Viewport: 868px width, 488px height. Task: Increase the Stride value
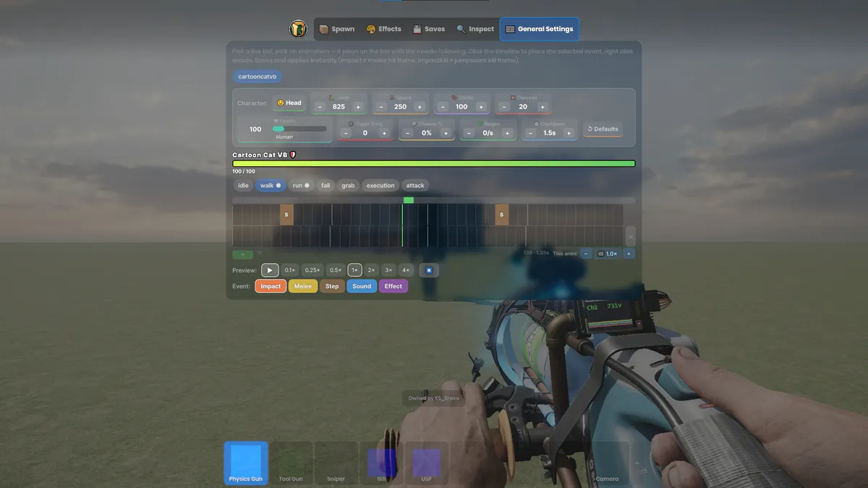[481, 107]
